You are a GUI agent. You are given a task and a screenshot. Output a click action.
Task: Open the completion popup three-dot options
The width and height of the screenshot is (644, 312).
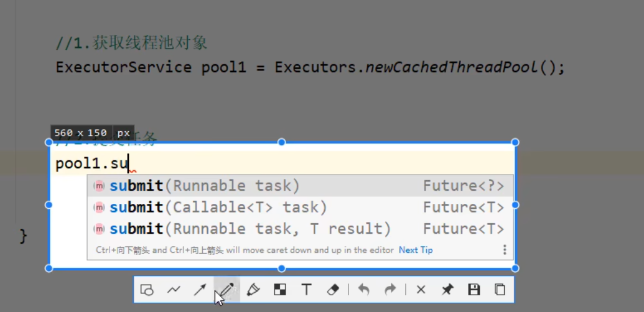point(504,250)
